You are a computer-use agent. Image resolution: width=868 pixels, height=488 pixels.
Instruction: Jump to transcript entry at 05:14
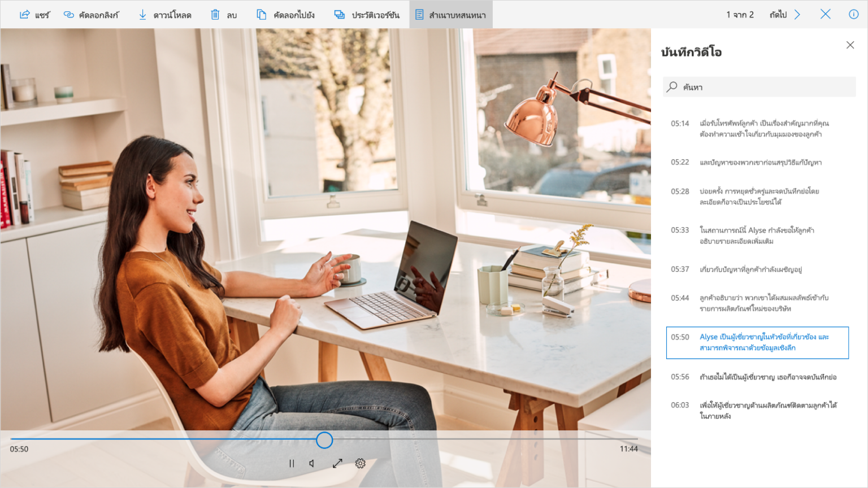pyautogui.click(x=757, y=129)
